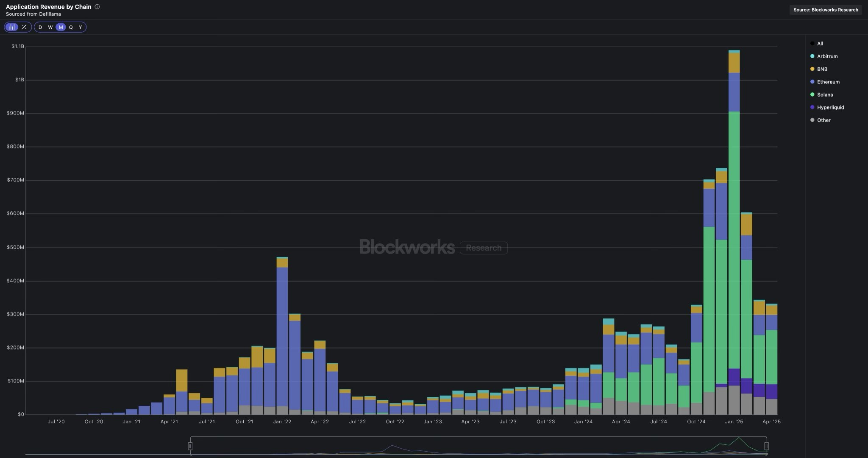Click the Source: Blockworks Research button
868x458 pixels.
(x=825, y=10)
